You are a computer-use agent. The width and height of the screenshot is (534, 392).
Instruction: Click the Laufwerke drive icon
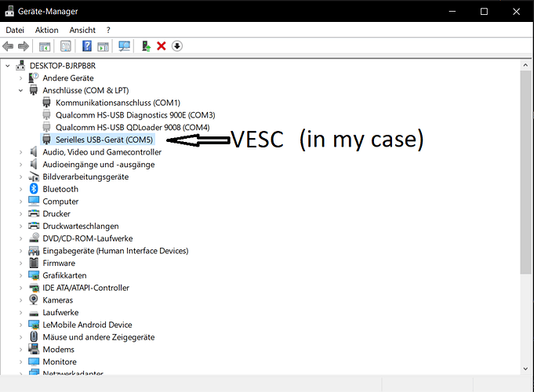[34, 313]
